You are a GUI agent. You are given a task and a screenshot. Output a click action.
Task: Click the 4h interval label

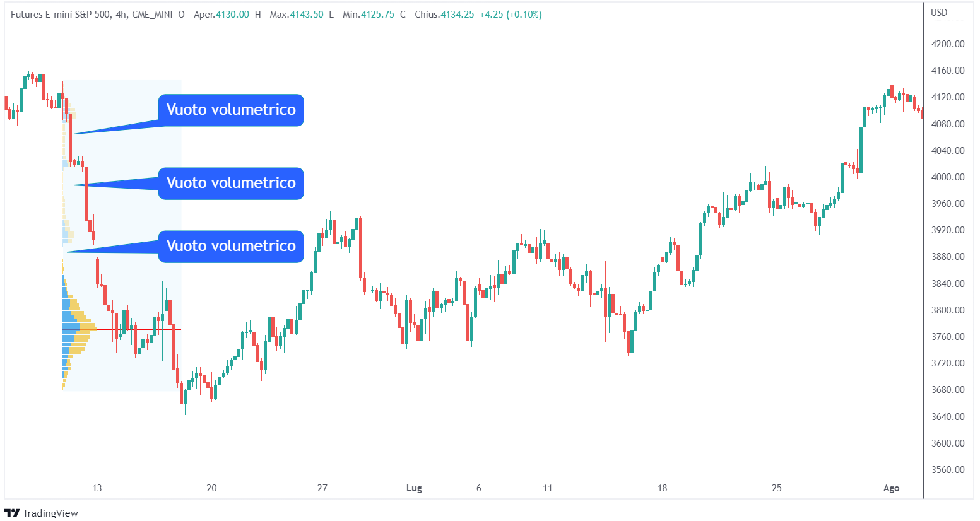pyautogui.click(x=122, y=15)
